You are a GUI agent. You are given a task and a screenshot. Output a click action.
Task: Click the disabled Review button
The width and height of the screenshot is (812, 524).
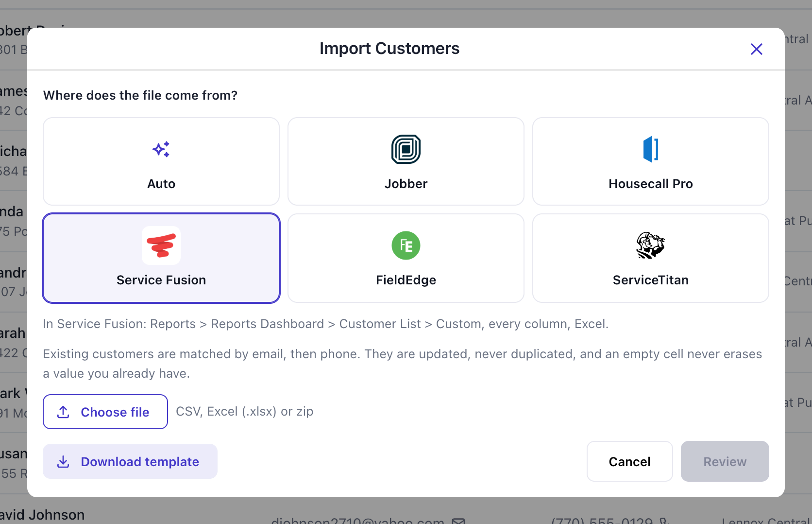725,461
